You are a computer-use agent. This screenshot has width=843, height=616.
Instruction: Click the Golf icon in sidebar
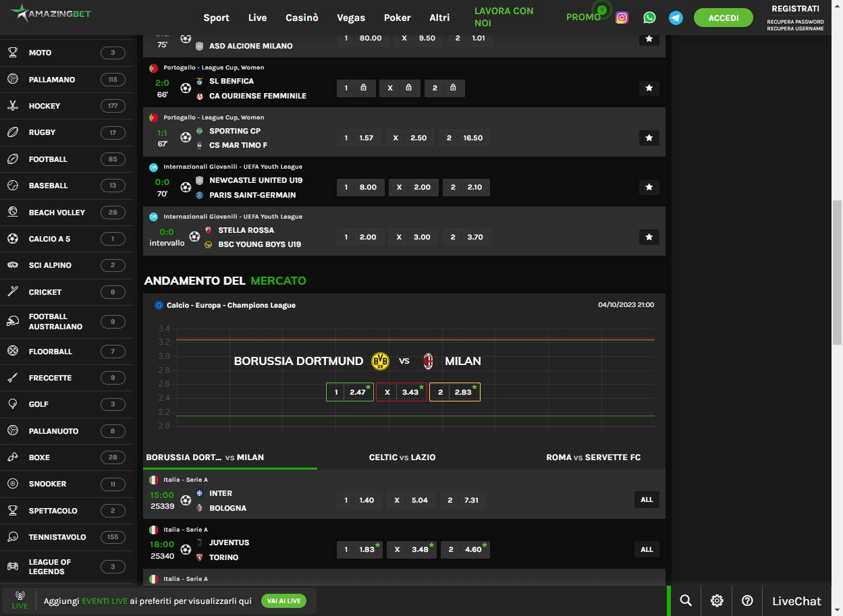(x=13, y=404)
